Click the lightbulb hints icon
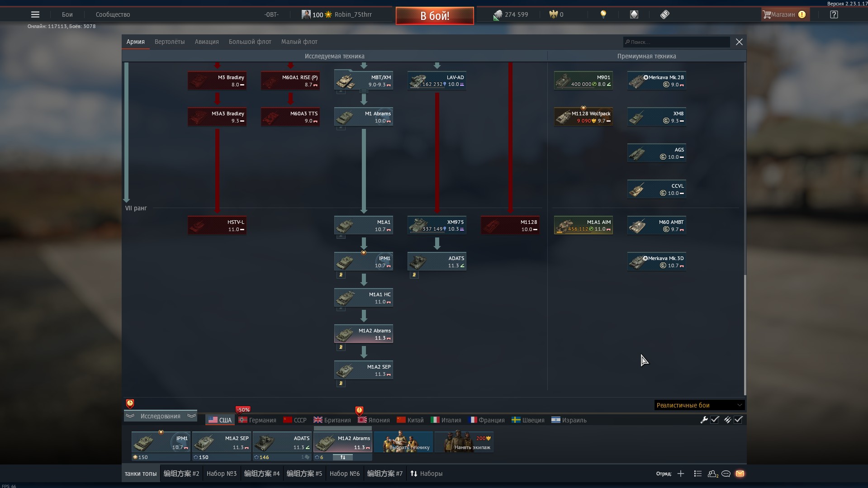This screenshot has height=488, width=868. [x=603, y=14]
